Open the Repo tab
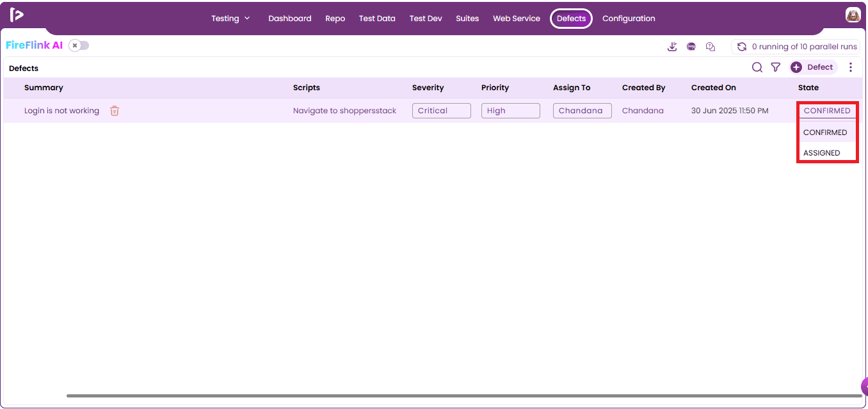Viewport: 868px width, 409px height. tap(335, 19)
